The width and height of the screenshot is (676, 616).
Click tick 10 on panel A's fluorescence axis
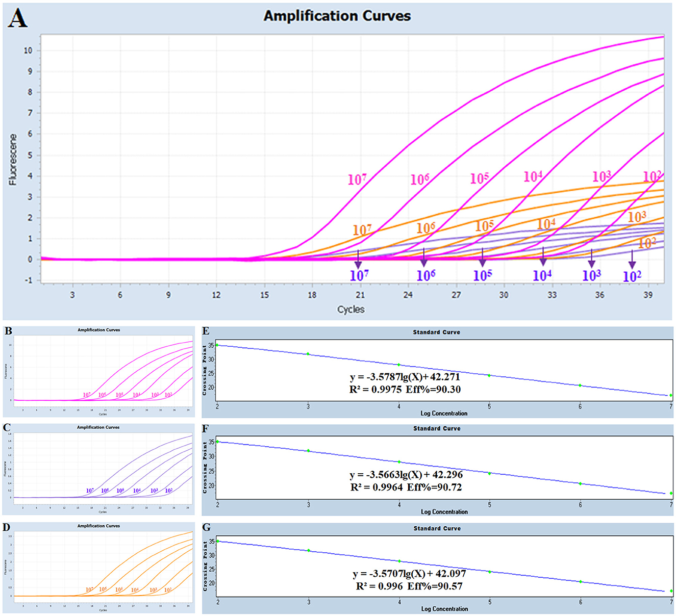coord(28,50)
